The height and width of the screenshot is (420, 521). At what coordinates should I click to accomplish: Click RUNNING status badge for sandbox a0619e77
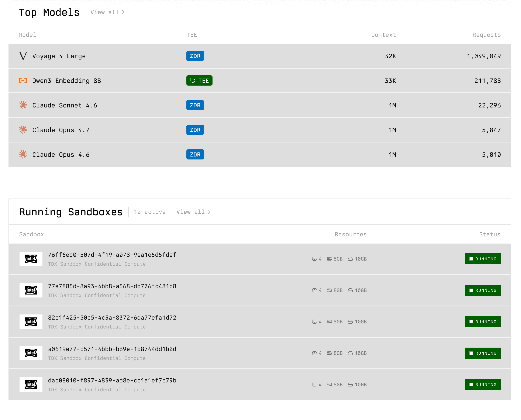(483, 353)
